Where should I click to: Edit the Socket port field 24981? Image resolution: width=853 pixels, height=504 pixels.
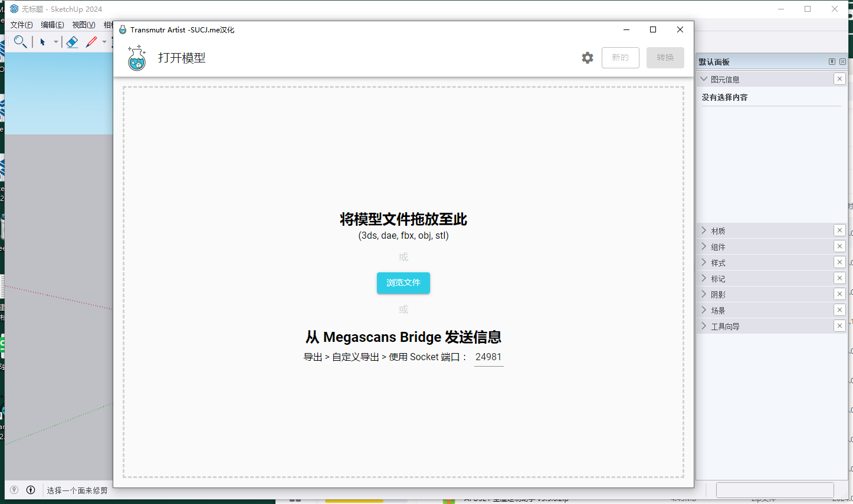tap(488, 357)
